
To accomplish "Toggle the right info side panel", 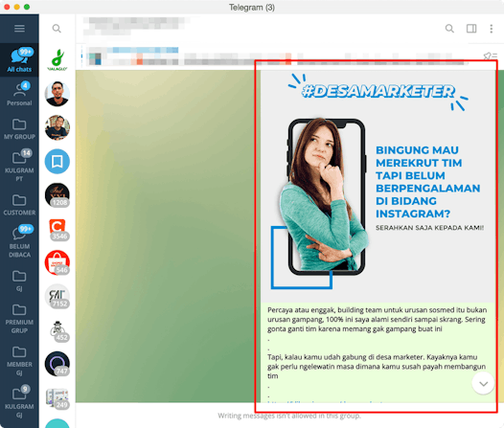I will (x=471, y=29).
